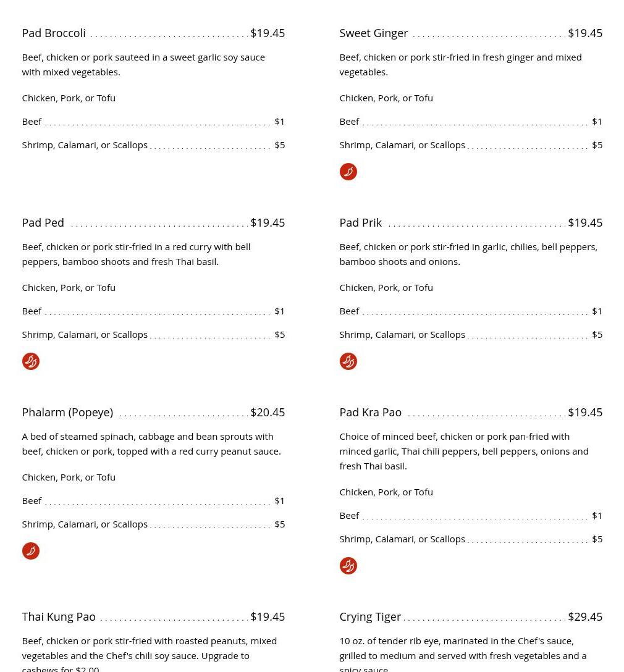Open the Thai Kung Pao item

click(x=59, y=617)
